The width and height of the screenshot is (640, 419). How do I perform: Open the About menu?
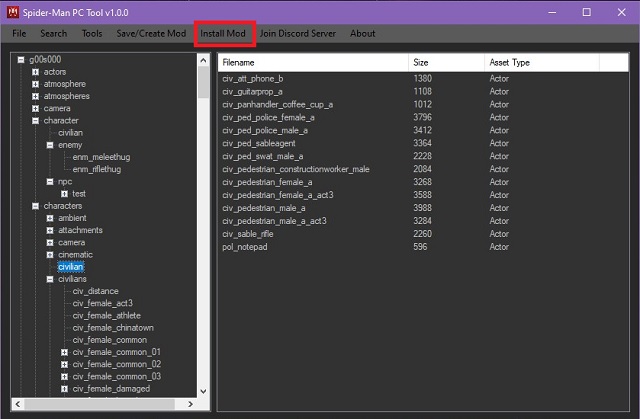click(x=362, y=33)
